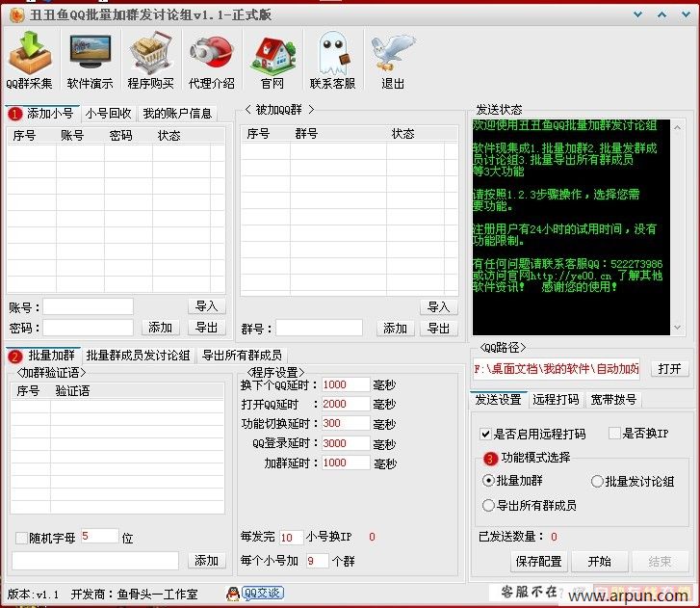
Task: Click the 每发完 小号换IP count field
Action: tap(292, 538)
